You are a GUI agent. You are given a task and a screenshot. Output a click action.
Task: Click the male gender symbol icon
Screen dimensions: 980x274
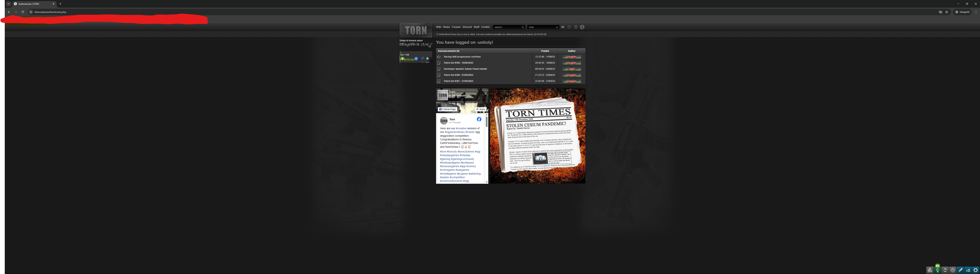coord(422,58)
